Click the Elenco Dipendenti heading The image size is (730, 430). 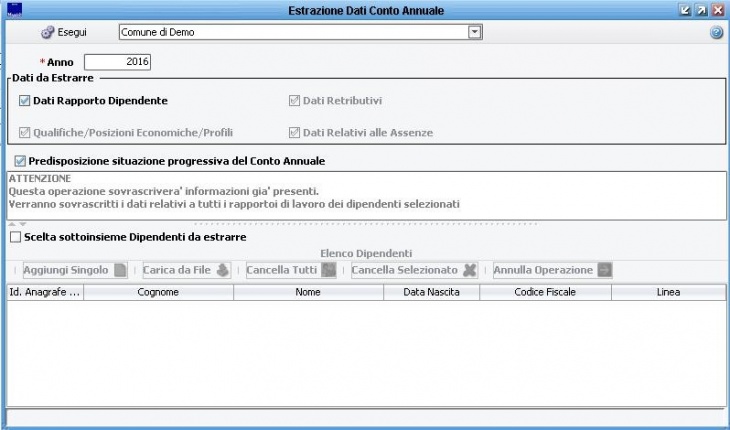point(366,254)
